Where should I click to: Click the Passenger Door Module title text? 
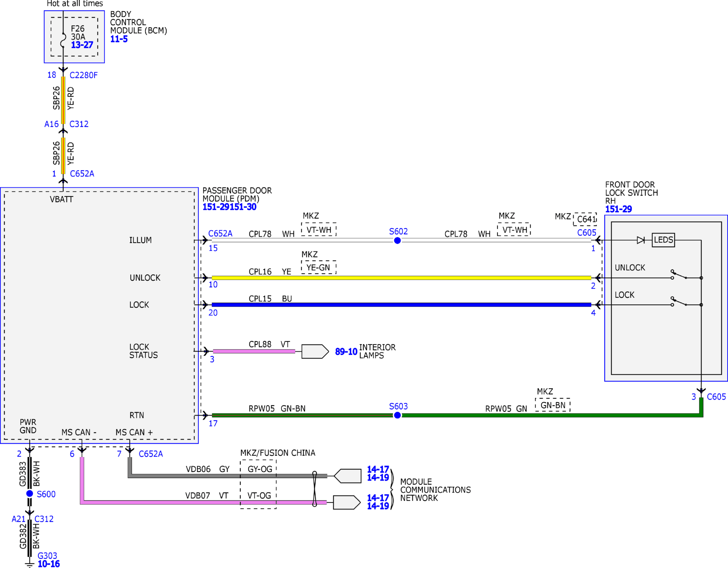click(237, 195)
